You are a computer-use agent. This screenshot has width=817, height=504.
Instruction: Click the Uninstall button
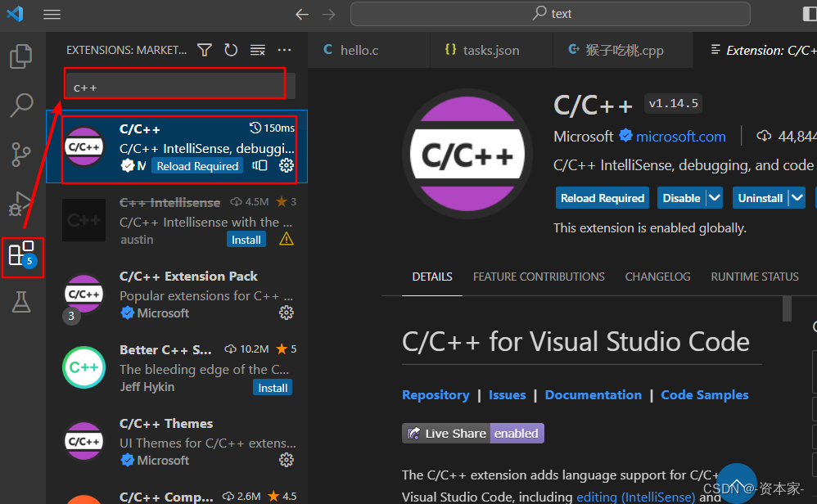tap(761, 198)
